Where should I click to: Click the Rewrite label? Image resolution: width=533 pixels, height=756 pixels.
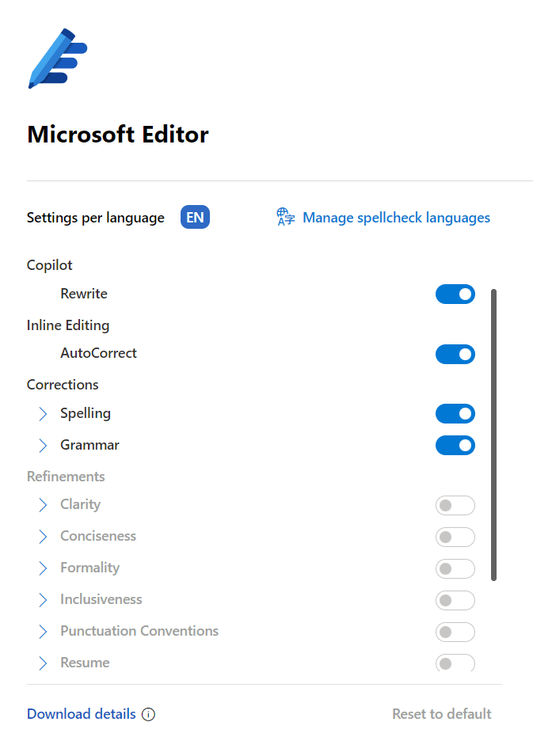coord(84,294)
